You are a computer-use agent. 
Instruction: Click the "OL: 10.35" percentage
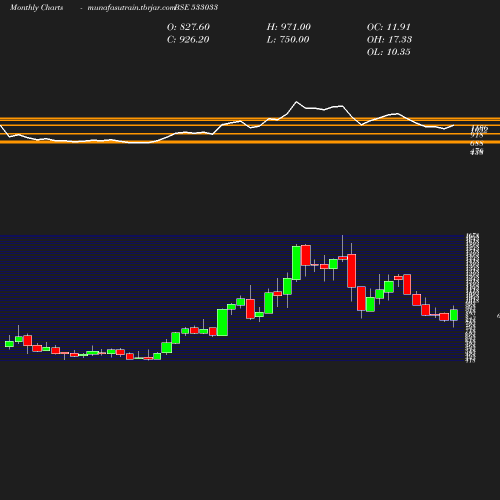click(389, 52)
